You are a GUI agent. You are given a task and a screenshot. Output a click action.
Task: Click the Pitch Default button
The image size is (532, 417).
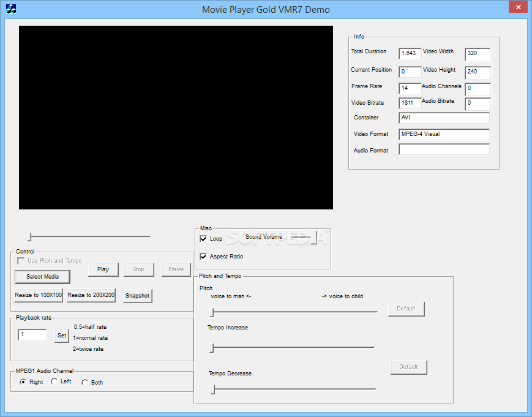point(406,309)
